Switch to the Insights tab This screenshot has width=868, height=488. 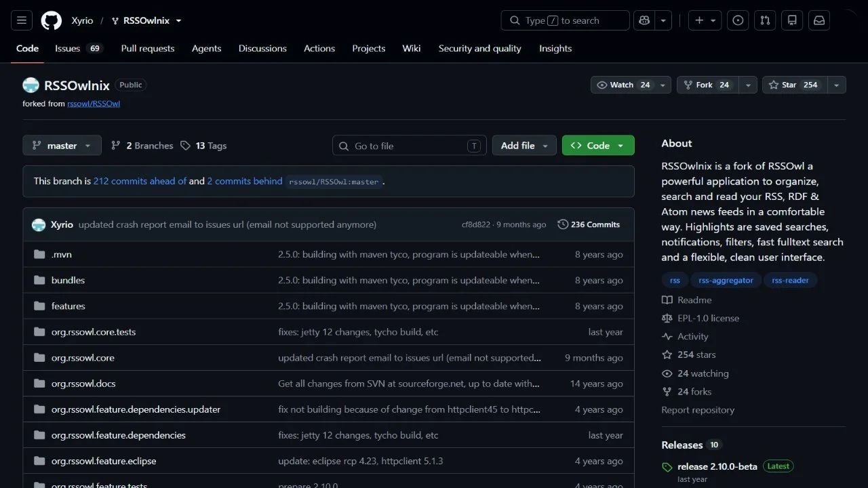tap(555, 49)
